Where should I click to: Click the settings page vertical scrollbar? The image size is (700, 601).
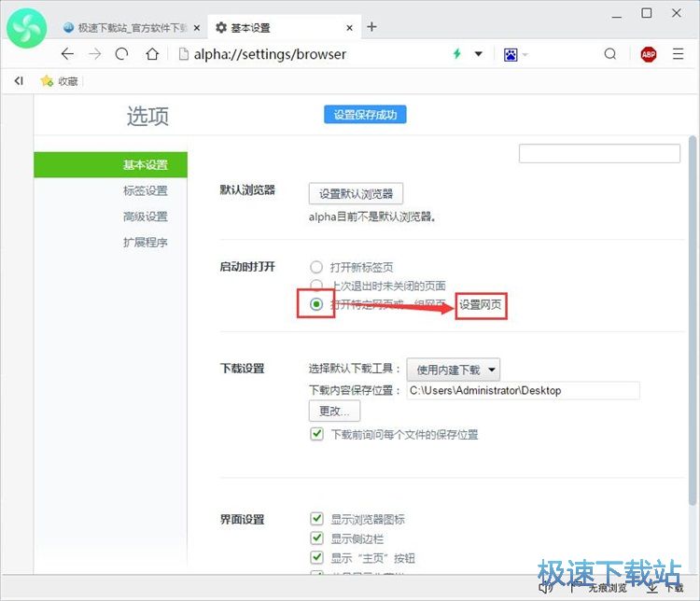(x=693, y=320)
